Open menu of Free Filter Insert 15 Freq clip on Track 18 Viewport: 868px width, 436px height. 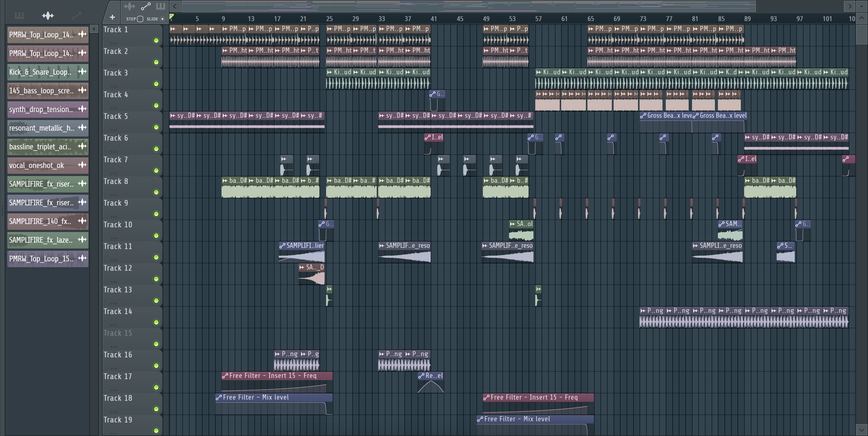coord(486,398)
